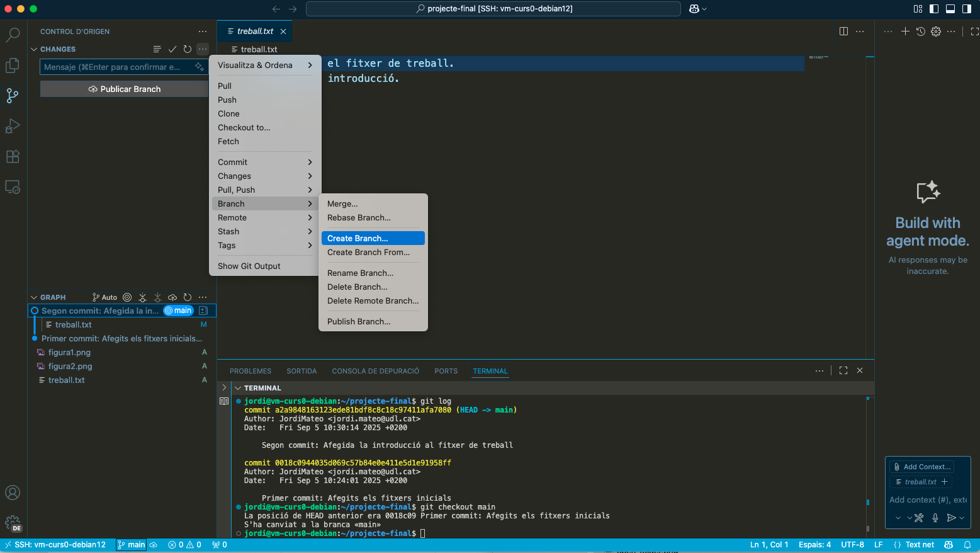Choose Merge... in Branch submenu

pyautogui.click(x=373, y=203)
